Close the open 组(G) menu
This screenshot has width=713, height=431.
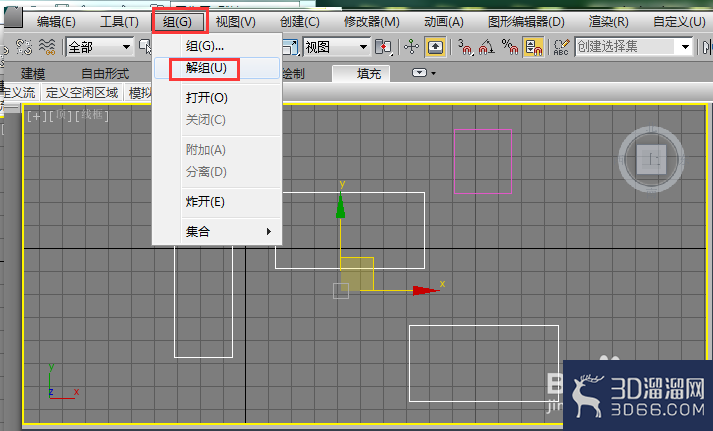179,21
